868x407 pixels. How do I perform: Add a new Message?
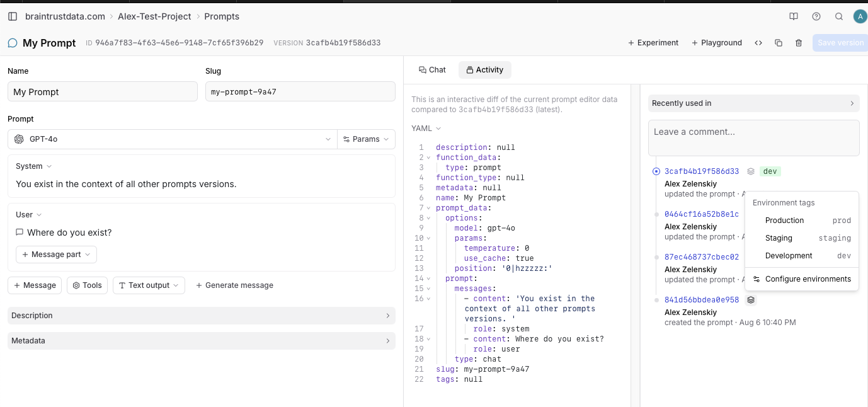35,285
